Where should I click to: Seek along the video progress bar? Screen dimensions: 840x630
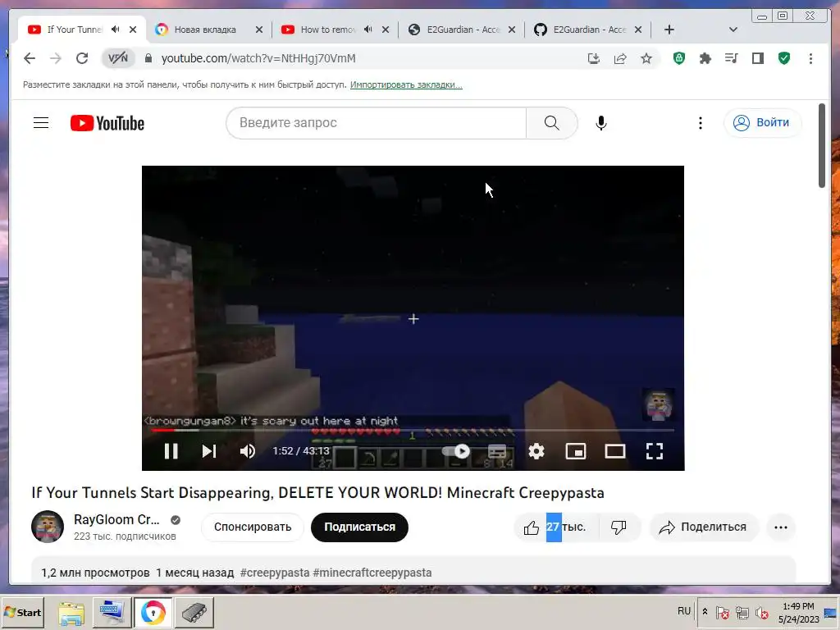[x=413, y=430]
